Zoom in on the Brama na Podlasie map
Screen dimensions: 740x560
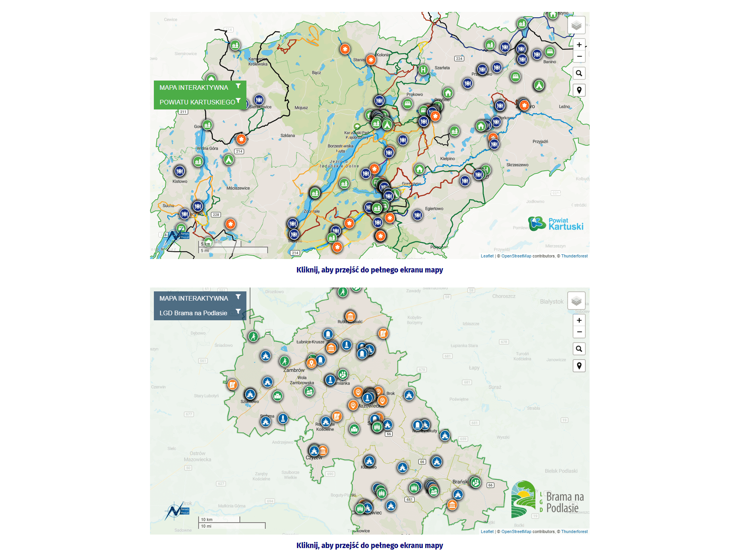tap(579, 320)
